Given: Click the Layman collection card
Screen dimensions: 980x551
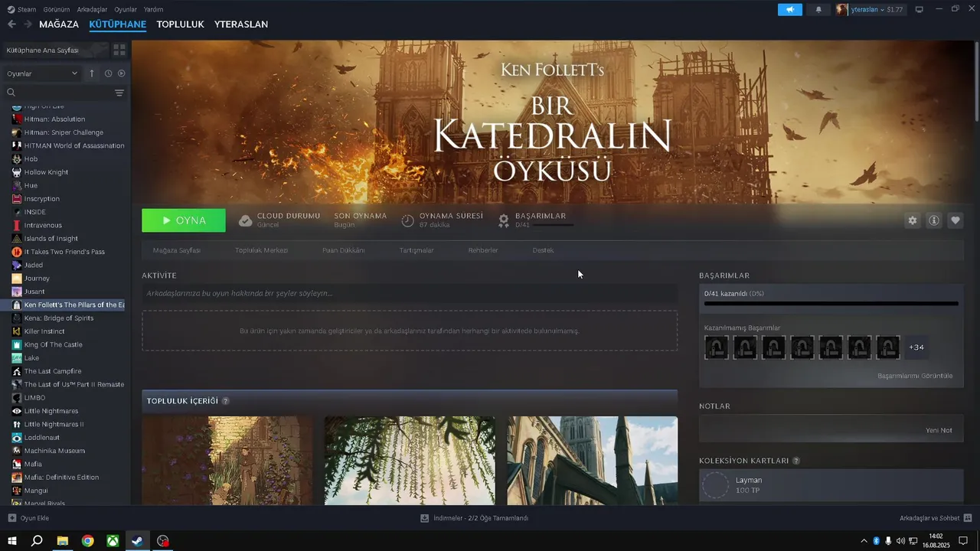Looking at the screenshot, I should click(x=831, y=485).
